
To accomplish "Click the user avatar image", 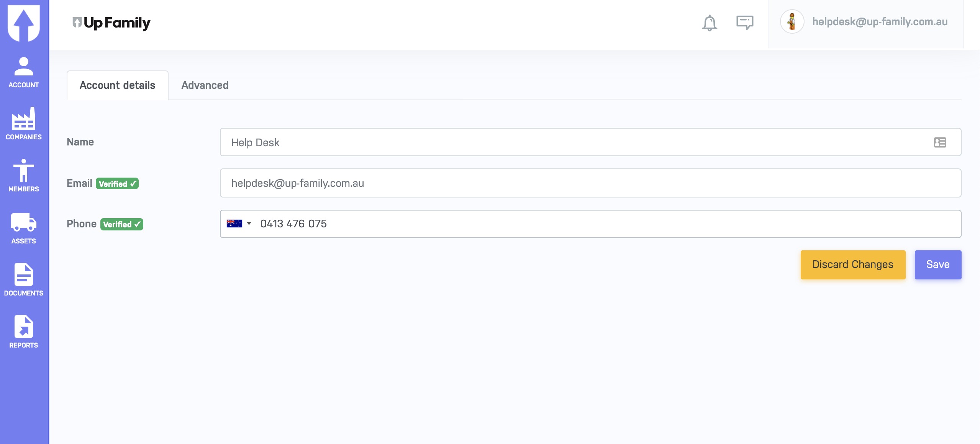I will point(792,22).
